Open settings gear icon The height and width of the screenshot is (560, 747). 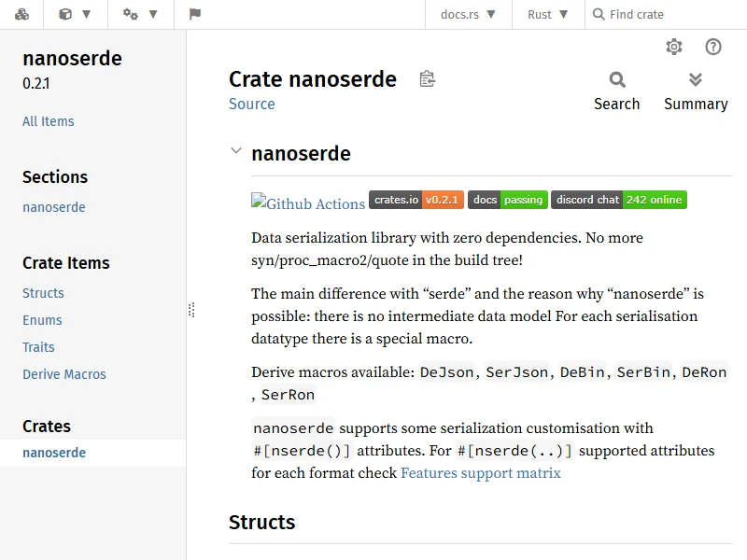(674, 47)
